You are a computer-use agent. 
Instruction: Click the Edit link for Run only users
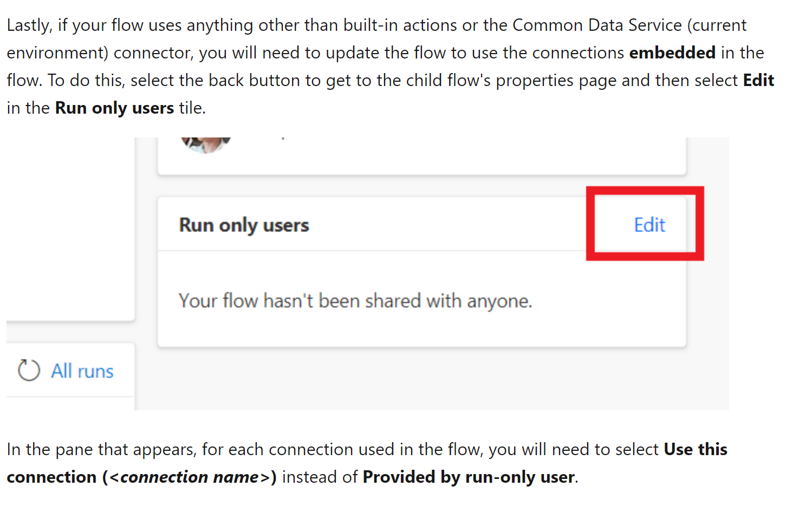pos(649,225)
